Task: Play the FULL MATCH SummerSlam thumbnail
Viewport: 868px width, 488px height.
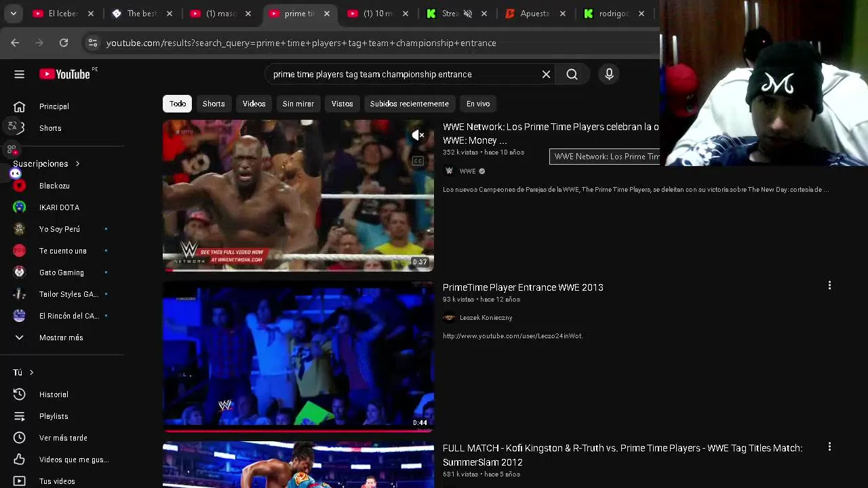Action: click(x=298, y=465)
